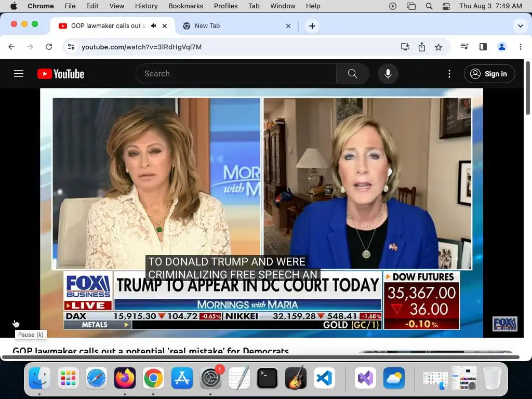
Task: Click the date and time clock
Action: coord(490,6)
